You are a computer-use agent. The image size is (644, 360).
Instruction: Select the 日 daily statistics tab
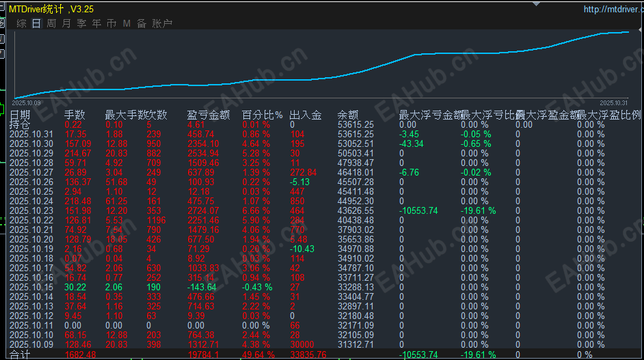tap(36, 24)
